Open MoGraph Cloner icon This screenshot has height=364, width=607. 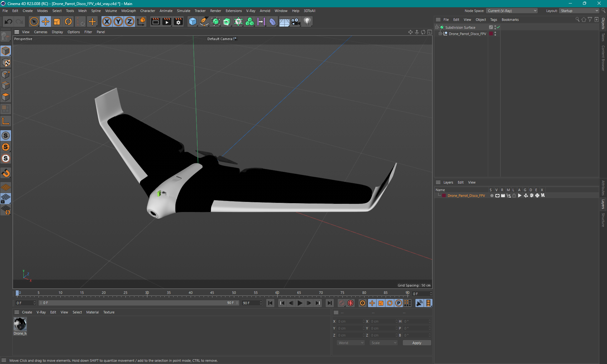point(250,21)
